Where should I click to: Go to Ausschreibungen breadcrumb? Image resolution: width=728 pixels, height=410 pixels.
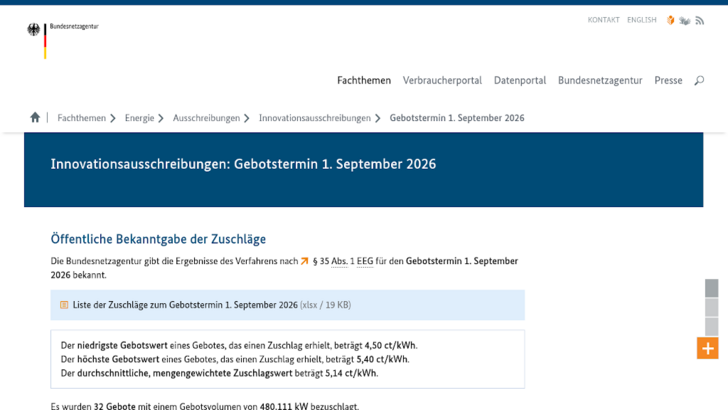[x=206, y=118]
